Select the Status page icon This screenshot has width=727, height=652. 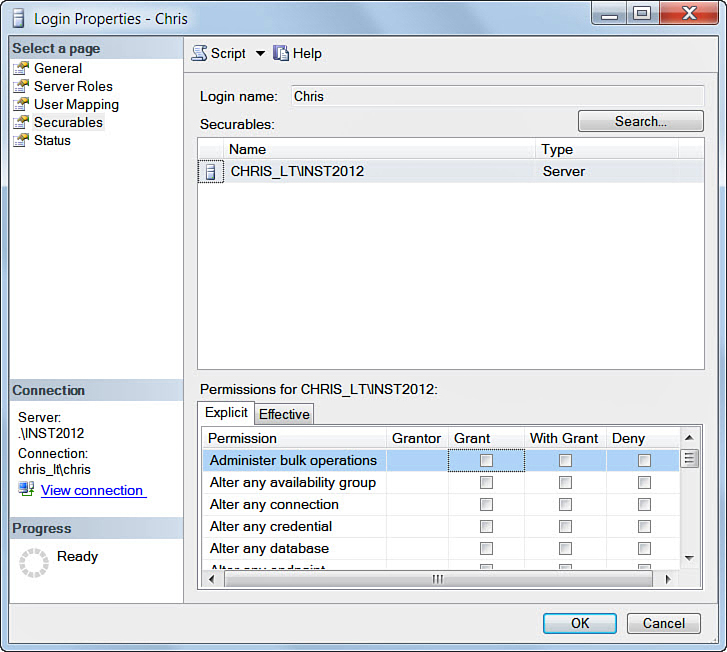coord(21,140)
